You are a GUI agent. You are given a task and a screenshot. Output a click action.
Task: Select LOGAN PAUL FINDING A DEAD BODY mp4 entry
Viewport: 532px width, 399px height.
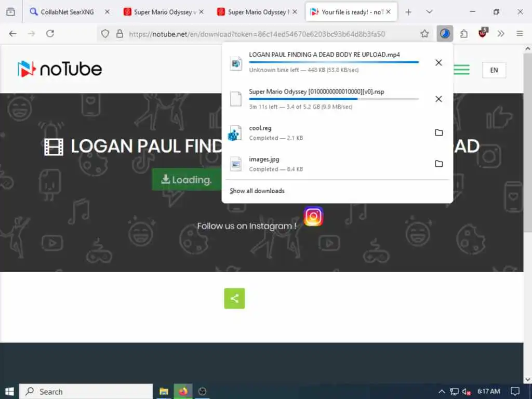[326, 62]
